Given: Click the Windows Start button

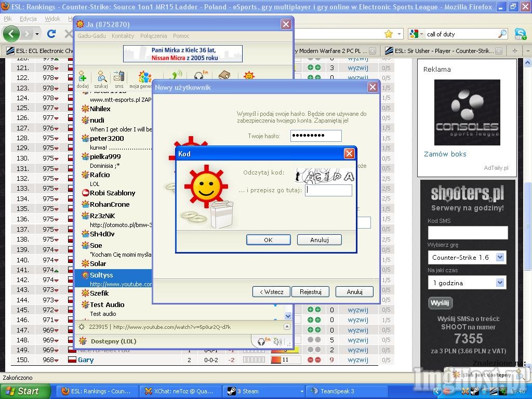Looking at the screenshot, I should [25, 391].
